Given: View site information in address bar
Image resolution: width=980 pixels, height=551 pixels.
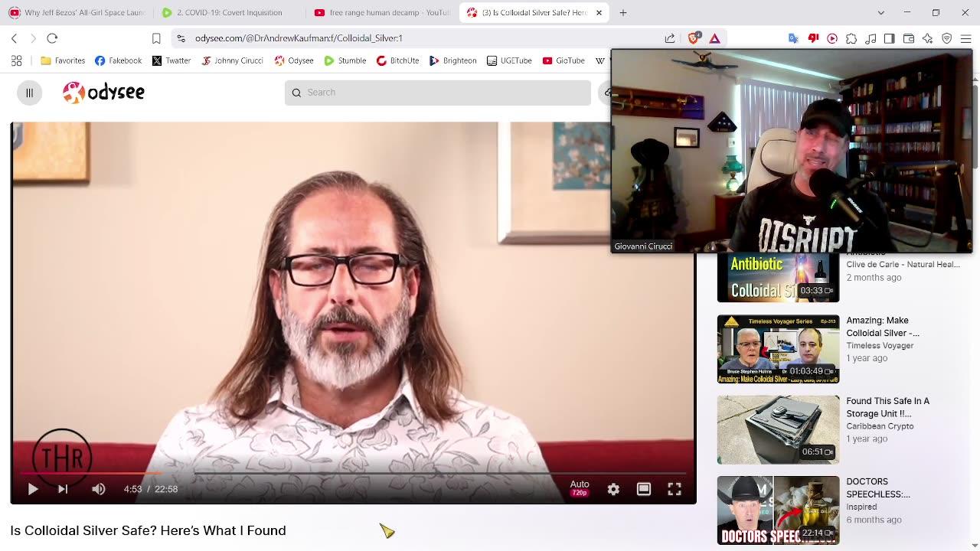Looking at the screenshot, I should tap(181, 38).
